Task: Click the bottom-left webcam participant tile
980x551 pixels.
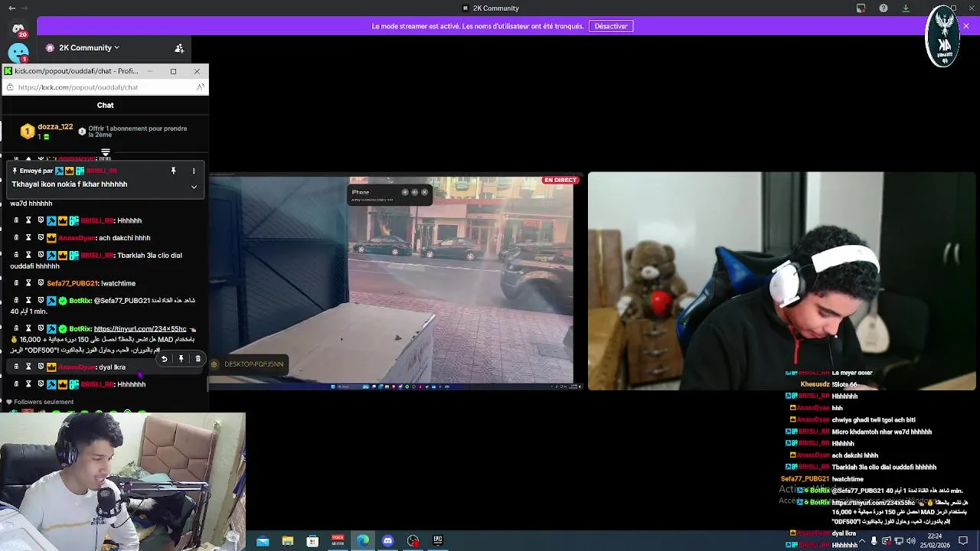Action: point(122,481)
